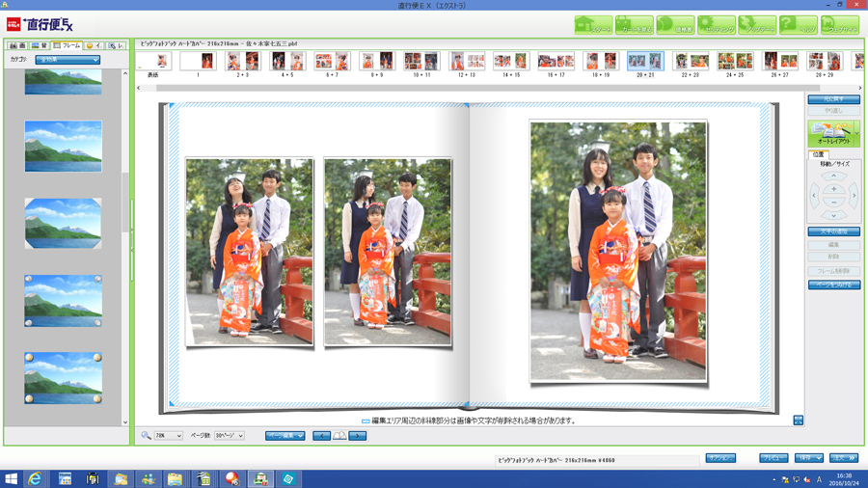This screenshot has width=868, height=488.
Task: Open the cart with カートを見る
Action: coord(635,25)
